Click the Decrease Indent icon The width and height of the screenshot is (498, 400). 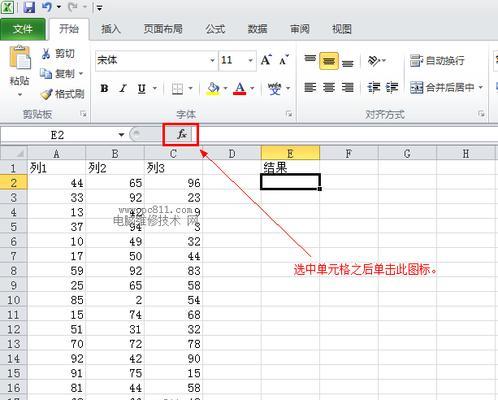(x=374, y=88)
